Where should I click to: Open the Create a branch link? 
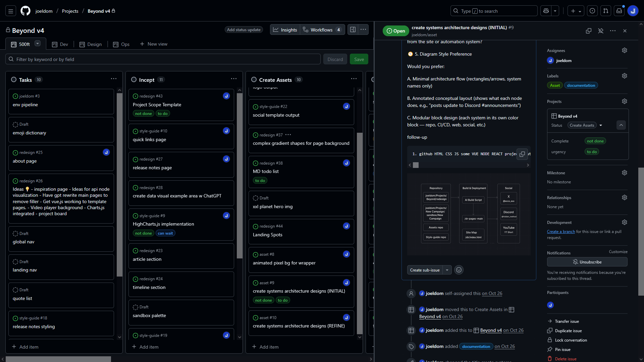tap(560, 231)
